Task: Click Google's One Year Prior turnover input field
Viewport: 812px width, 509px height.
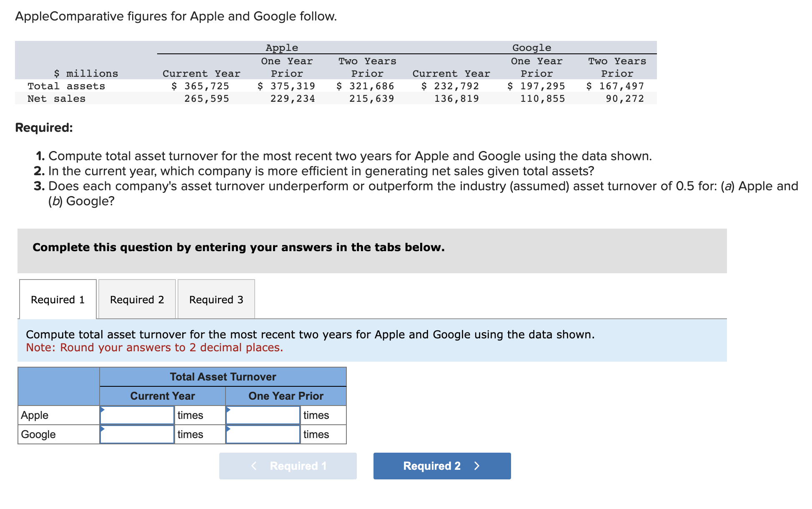Action: [x=263, y=434]
